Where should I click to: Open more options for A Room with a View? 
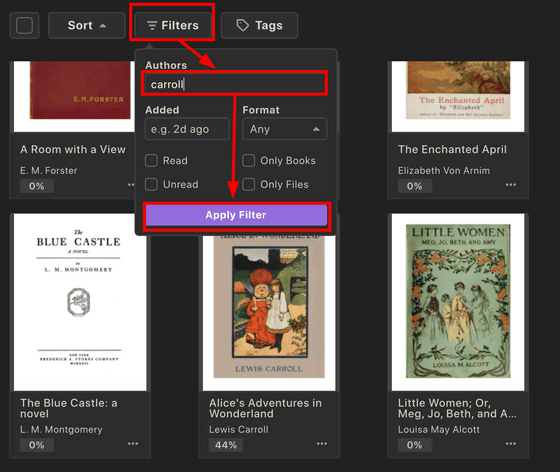click(131, 185)
